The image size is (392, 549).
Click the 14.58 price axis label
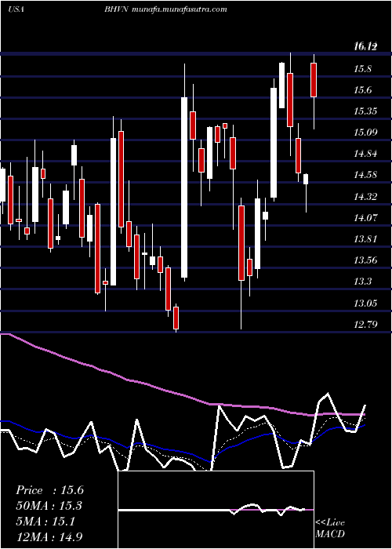coord(365,175)
